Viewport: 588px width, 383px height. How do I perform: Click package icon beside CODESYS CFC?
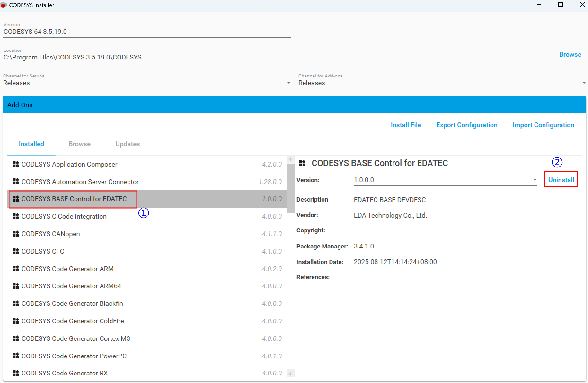pyautogui.click(x=16, y=252)
